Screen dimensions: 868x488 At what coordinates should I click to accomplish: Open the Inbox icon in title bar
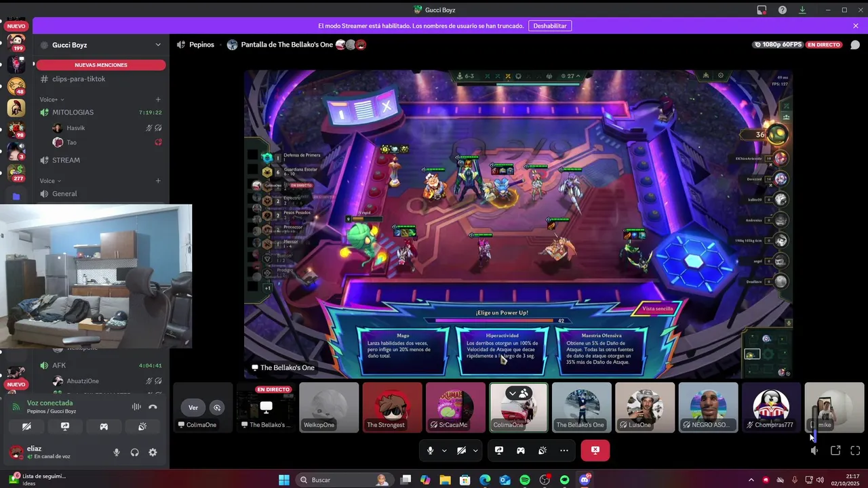(x=762, y=9)
